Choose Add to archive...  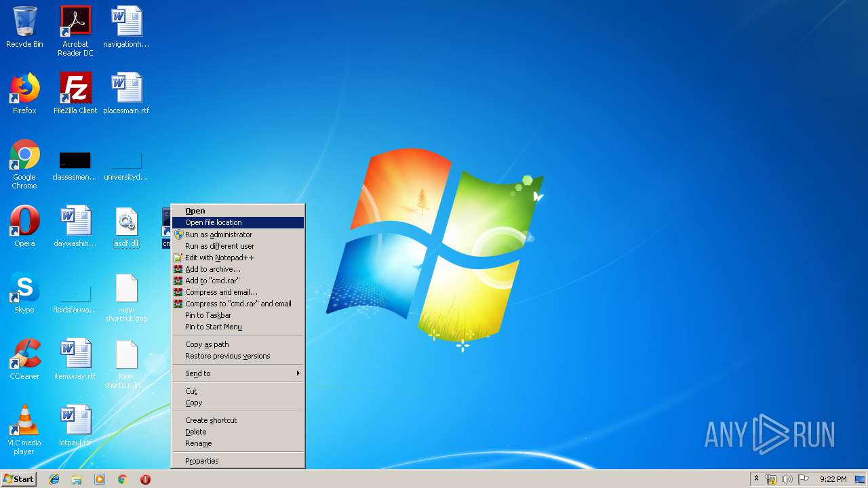click(237, 269)
